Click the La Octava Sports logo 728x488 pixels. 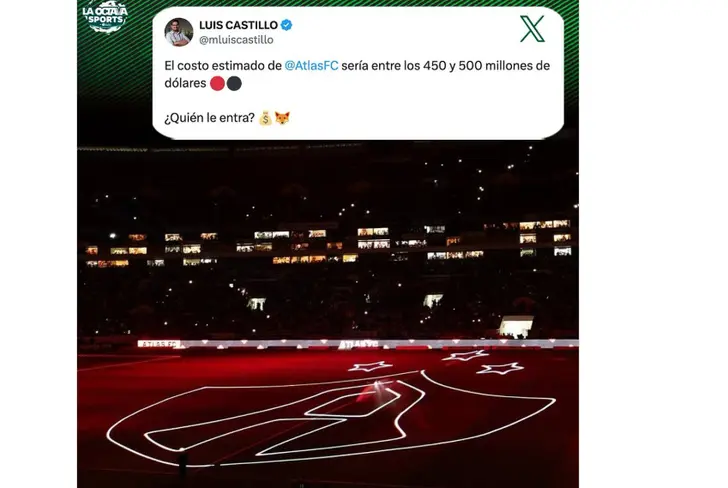click(105, 17)
